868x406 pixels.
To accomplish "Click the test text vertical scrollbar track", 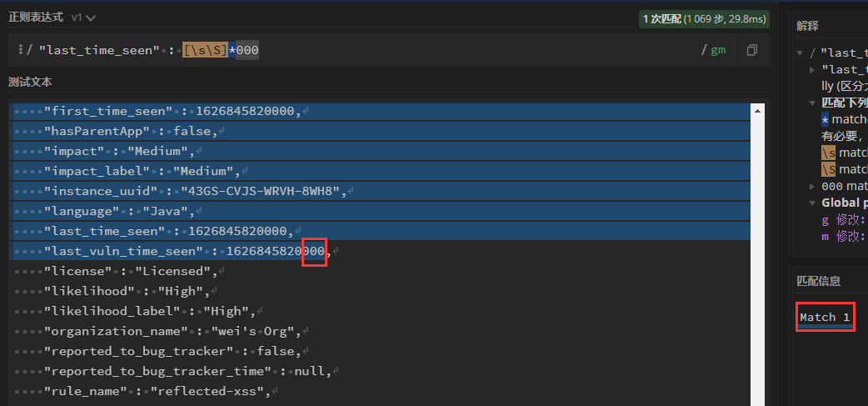I will pos(756,250).
